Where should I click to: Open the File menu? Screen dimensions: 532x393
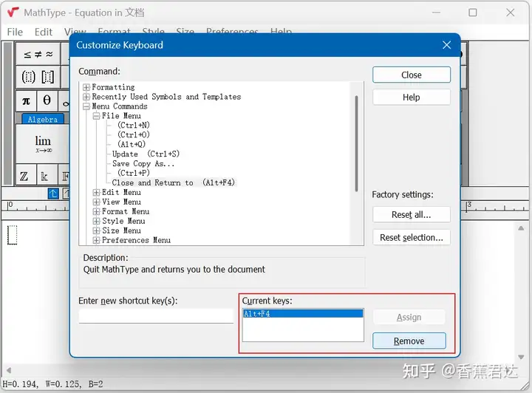click(x=15, y=32)
